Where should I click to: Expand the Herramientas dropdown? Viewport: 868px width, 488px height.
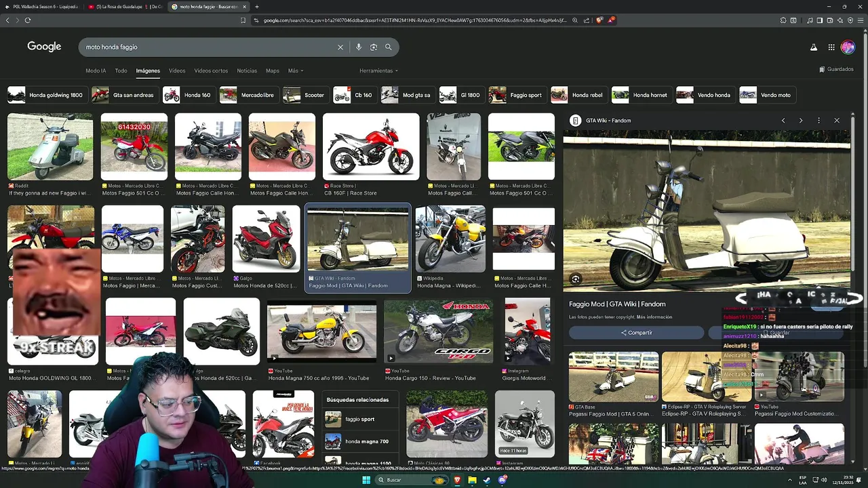(378, 70)
